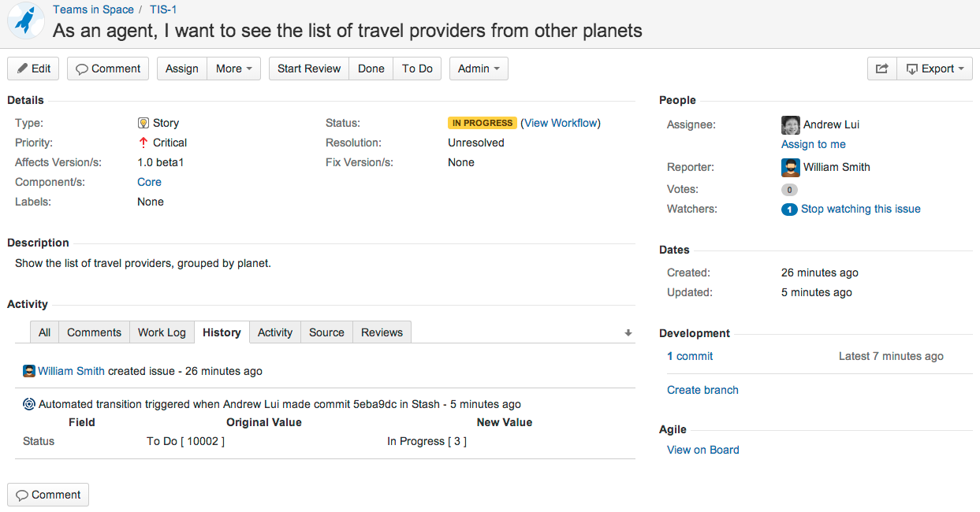Image resolution: width=980 pixels, height=512 pixels.
Task: Click the Critical priority red arrow icon
Action: (143, 143)
